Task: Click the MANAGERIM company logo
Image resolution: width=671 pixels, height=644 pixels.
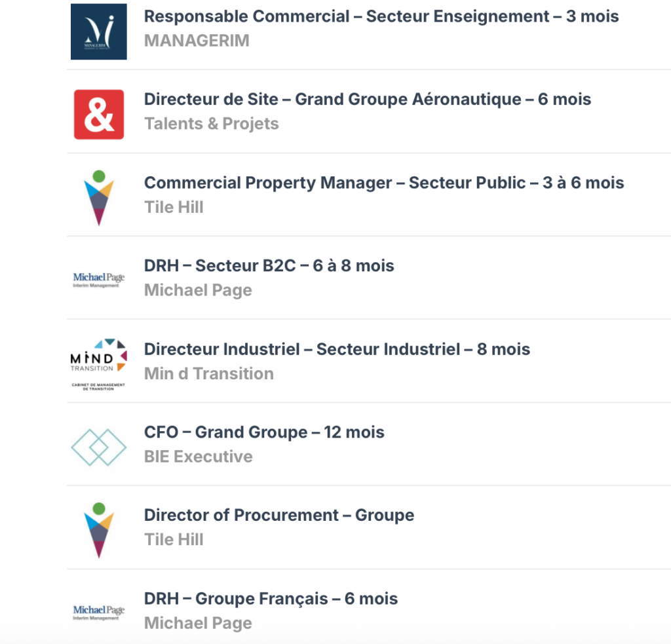Action: coord(98,31)
